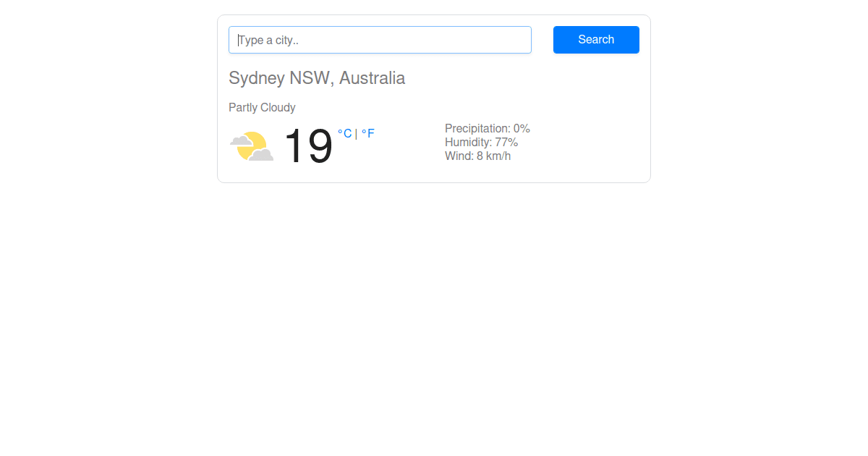
Task: Click the Precipitation label
Action: 477,129
